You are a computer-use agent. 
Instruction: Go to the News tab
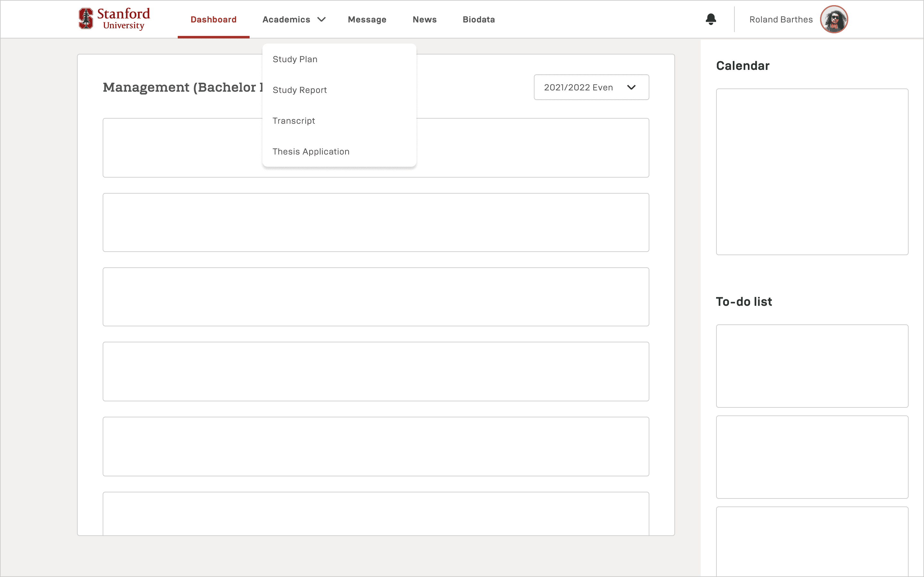click(x=424, y=20)
